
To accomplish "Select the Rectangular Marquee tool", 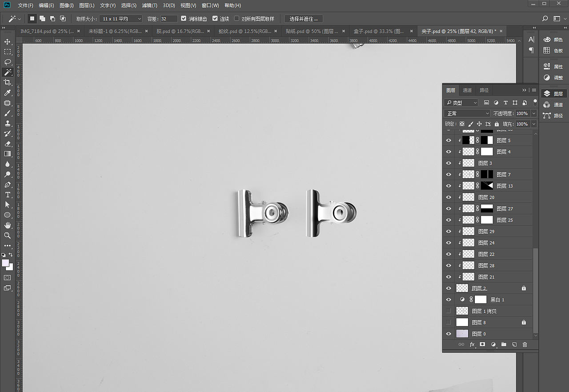I will point(8,52).
